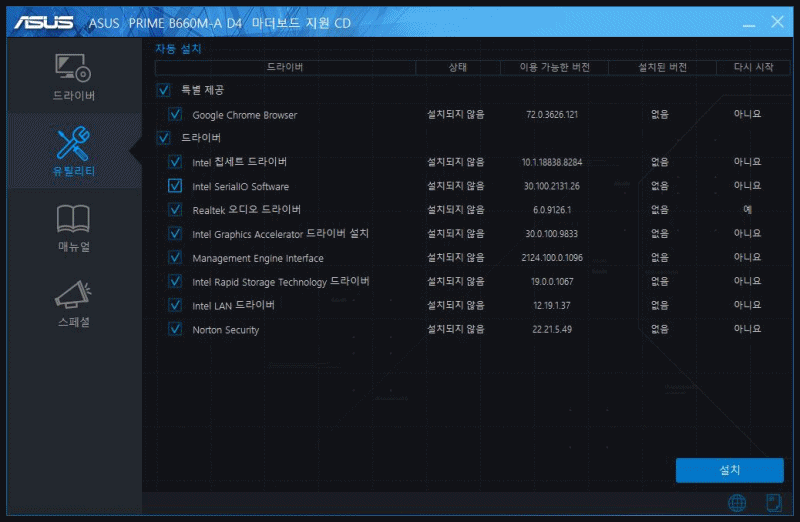Click the 상태 column header
Screen dimensions: 800x522
point(458,67)
